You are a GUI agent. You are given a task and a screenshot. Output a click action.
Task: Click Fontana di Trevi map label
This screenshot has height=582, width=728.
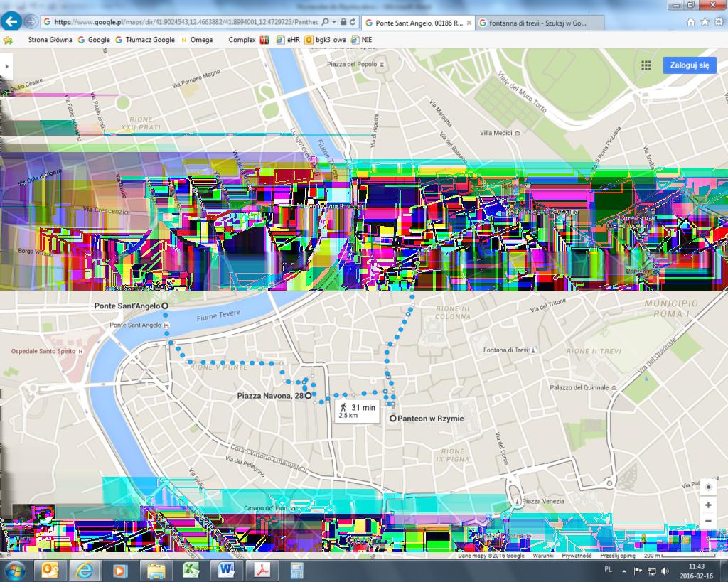(510, 350)
